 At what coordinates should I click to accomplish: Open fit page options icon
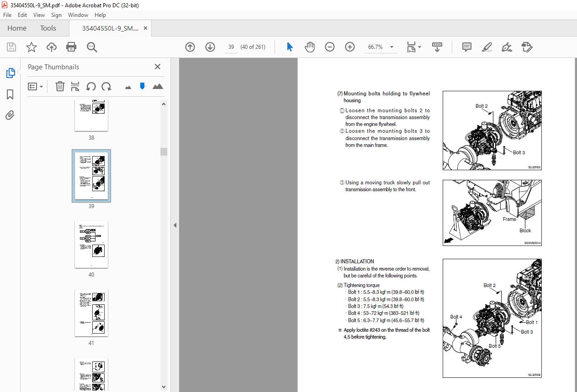(411, 47)
